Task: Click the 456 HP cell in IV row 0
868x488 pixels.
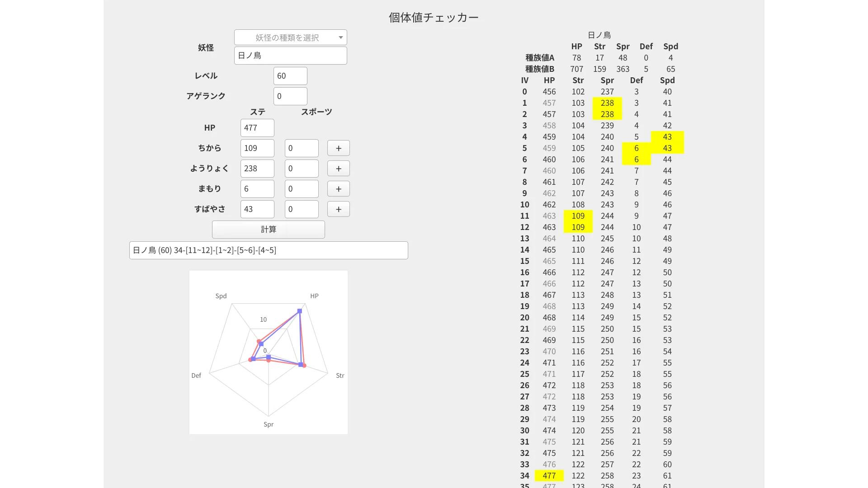Action: [549, 92]
